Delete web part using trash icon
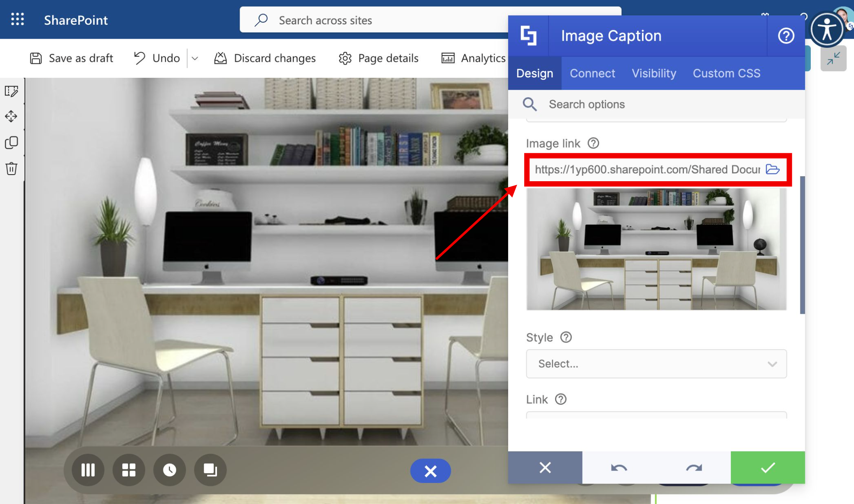Viewport: 854px width, 504px height. click(11, 168)
